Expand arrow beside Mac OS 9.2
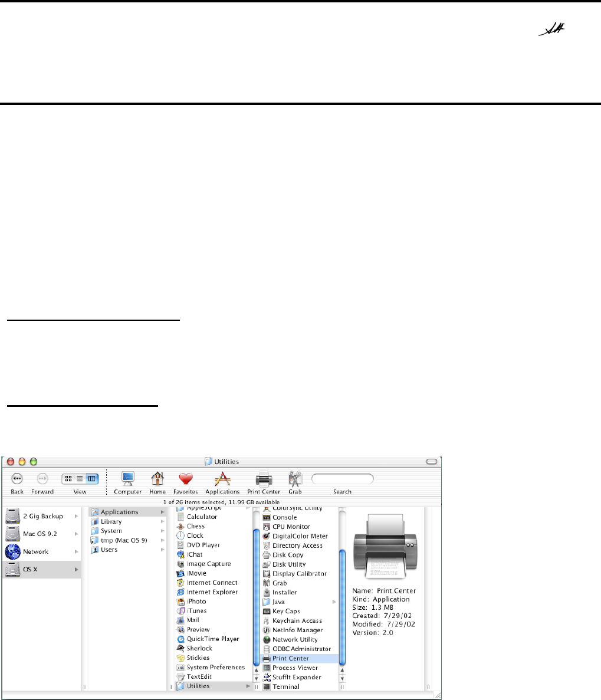This screenshot has height=700, width=601. (x=76, y=534)
